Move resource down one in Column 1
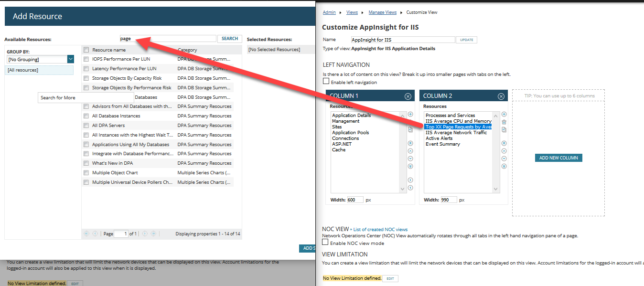 click(410, 159)
